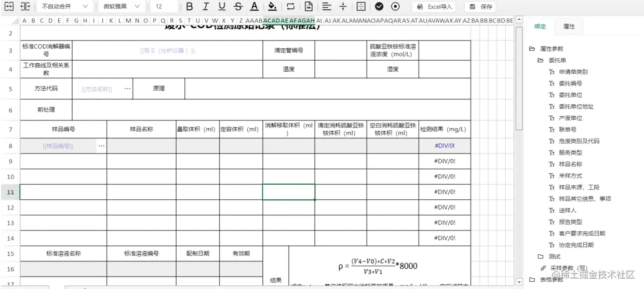Click the 保存 save button
This screenshot has height=289, width=644.
[481, 7]
